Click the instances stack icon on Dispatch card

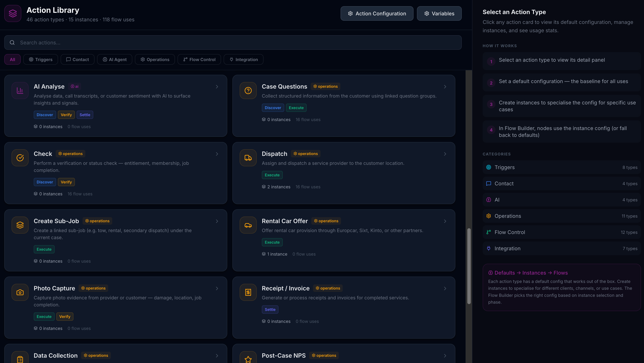pyautogui.click(x=264, y=187)
